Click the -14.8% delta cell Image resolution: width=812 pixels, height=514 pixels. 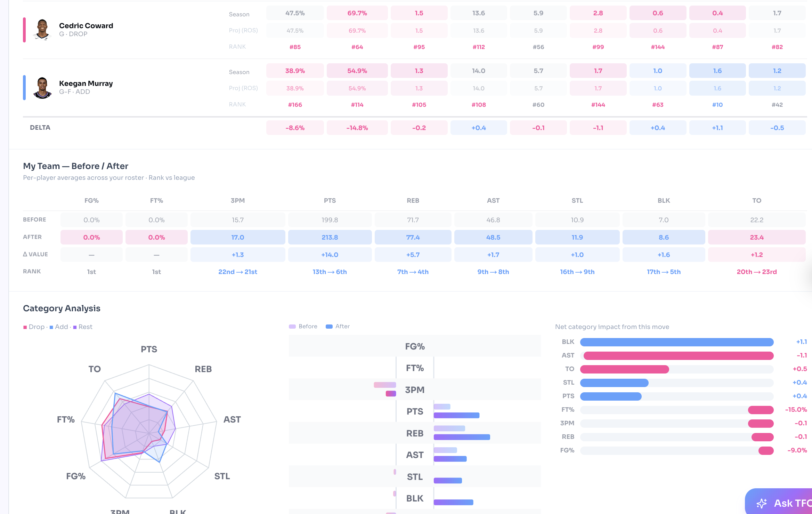pyautogui.click(x=357, y=128)
